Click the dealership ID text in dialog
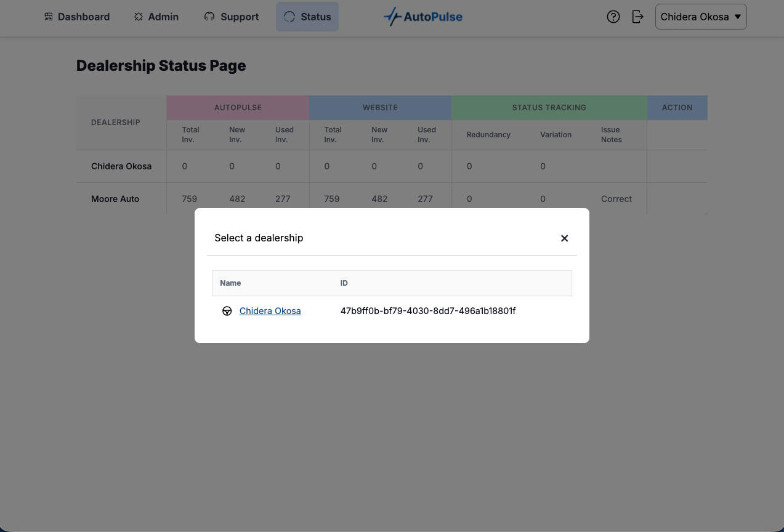 point(427,311)
